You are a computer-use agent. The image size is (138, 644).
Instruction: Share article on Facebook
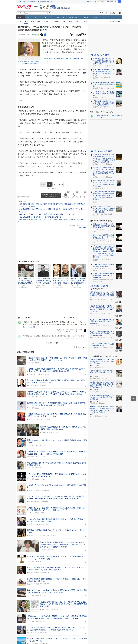tap(45, 35)
